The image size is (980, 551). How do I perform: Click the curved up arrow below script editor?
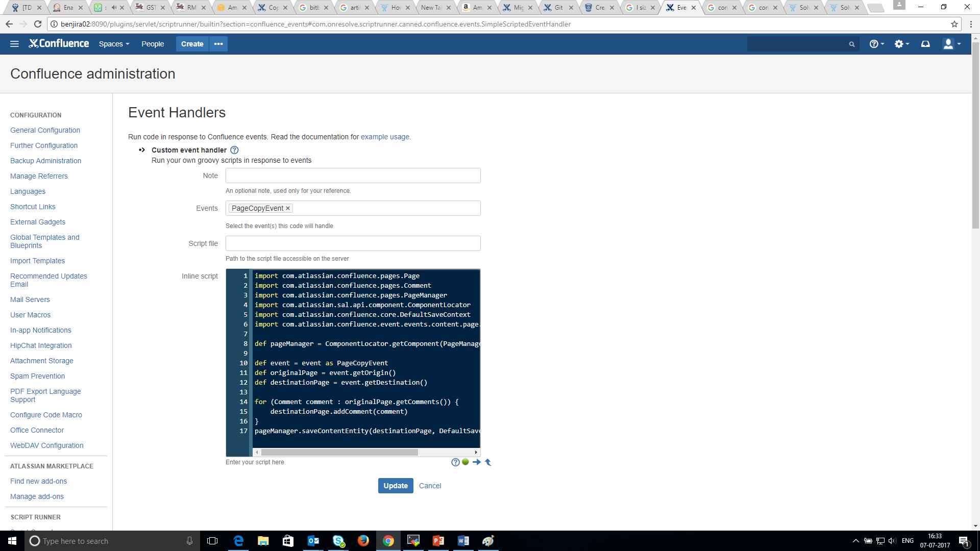tap(488, 462)
